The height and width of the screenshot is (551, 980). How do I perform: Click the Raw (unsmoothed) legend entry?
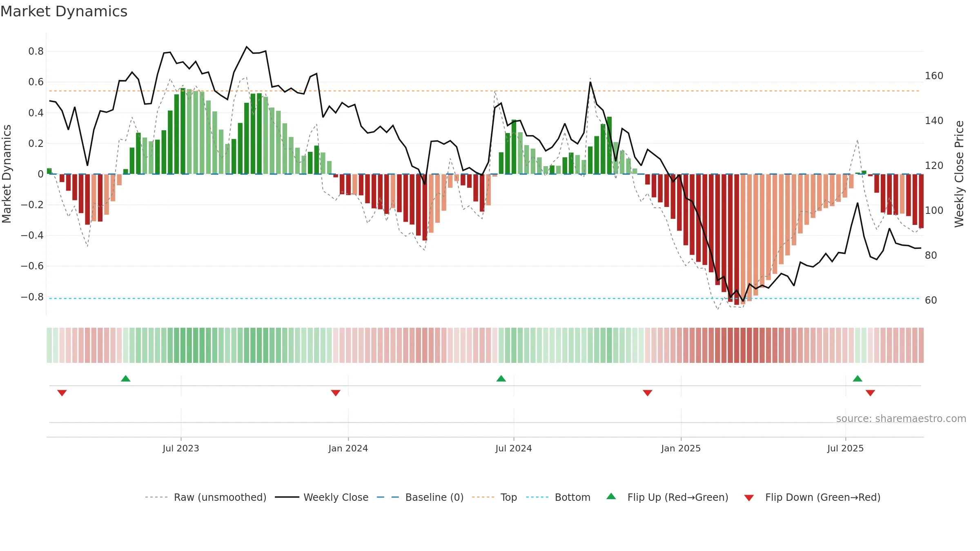(x=206, y=497)
